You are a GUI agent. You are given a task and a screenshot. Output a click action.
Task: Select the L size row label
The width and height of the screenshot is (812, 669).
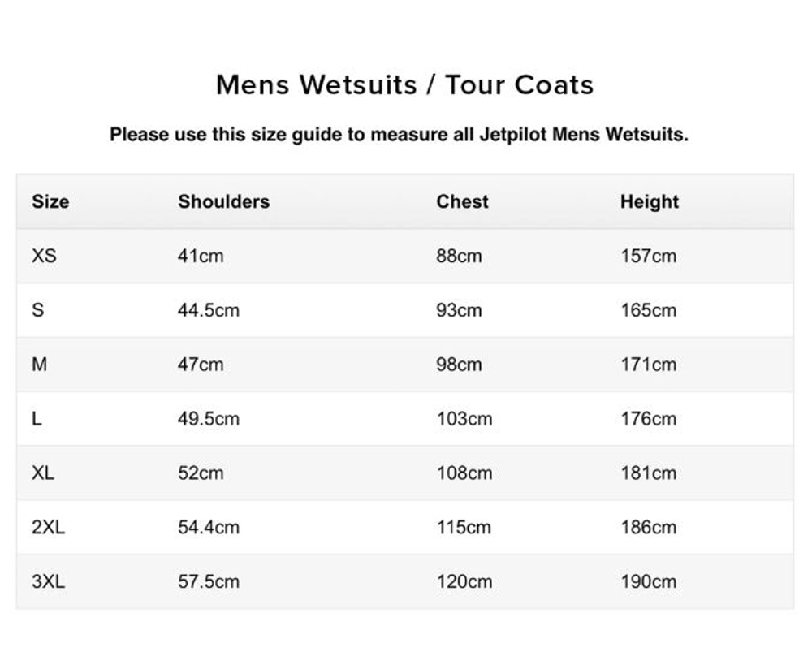tap(37, 419)
